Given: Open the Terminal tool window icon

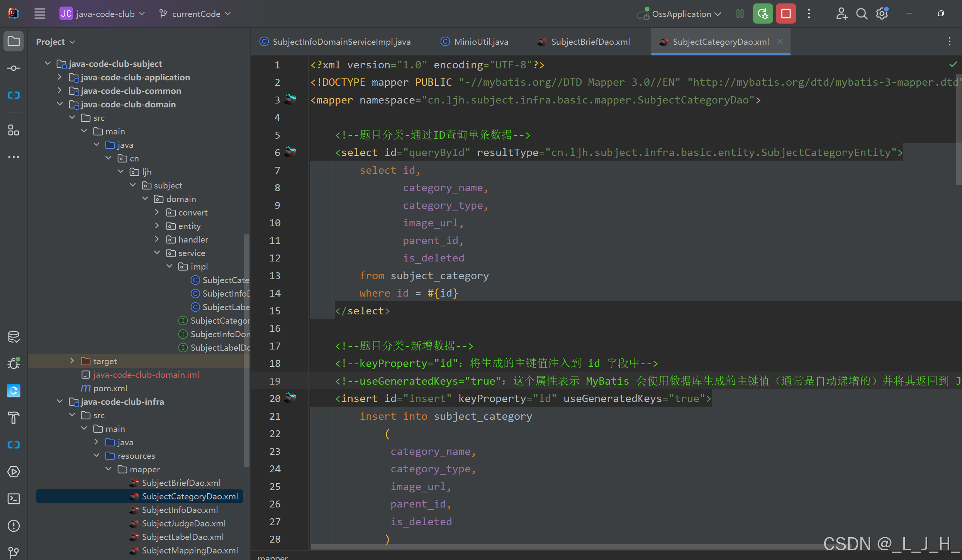Looking at the screenshot, I should tap(14, 499).
